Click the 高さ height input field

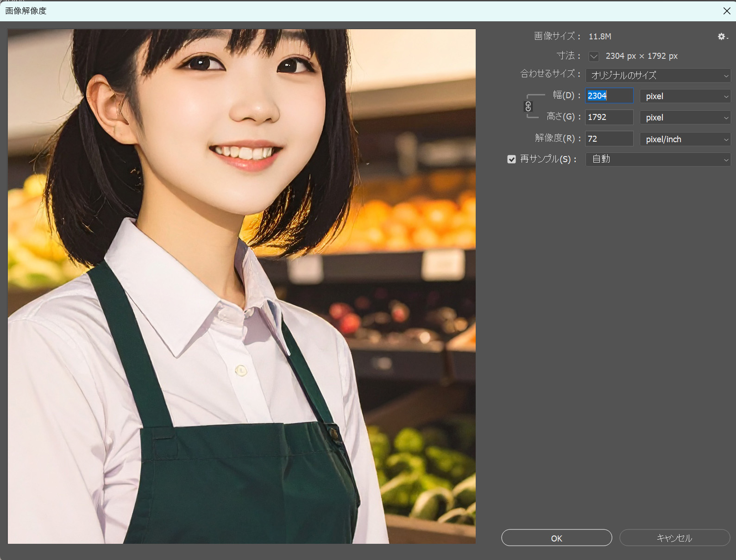pyautogui.click(x=609, y=117)
